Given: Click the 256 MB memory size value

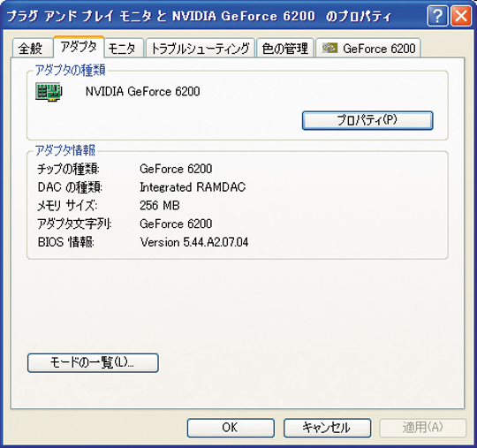Looking at the screenshot, I should pyautogui.click(x=160, y=205).
